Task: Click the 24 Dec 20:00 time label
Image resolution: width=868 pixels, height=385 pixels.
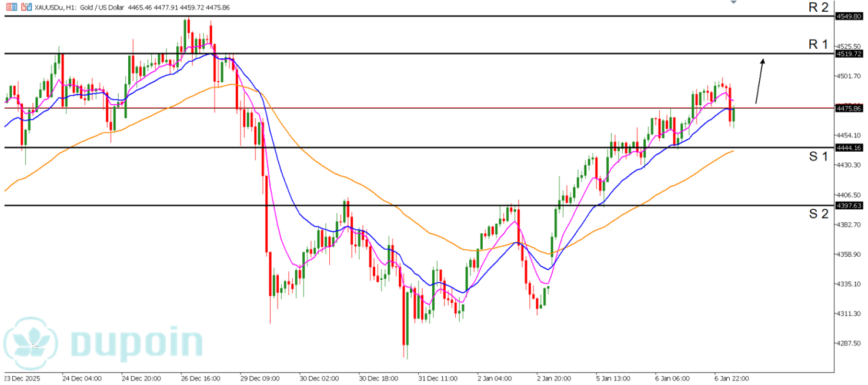Action: pos(141,379)
